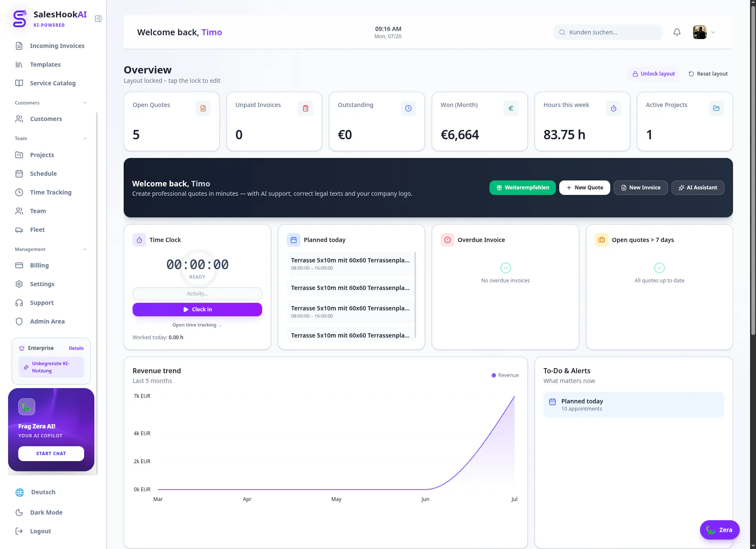This screenshot has height=549, width=756.
Task: Click the Hours this week stopwatch icon
Action: (614, 108)
